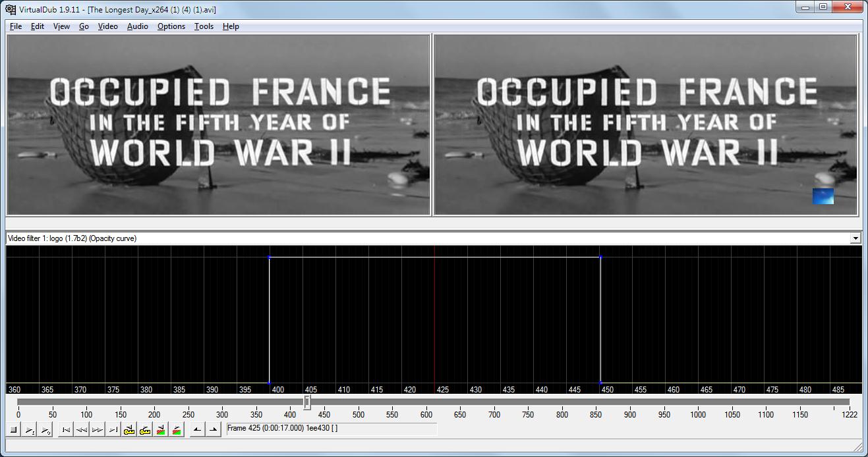868x457 pixels.
Task: Step backward one frame
Action: (81, 430)
